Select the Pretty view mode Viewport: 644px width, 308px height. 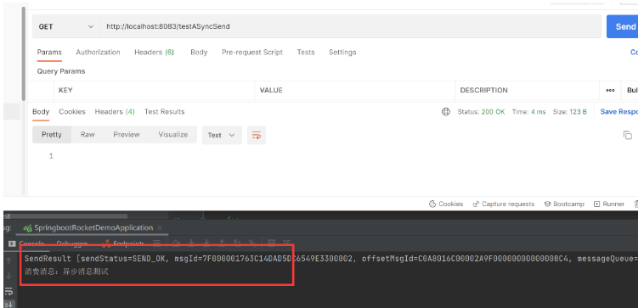coord(52,135)
